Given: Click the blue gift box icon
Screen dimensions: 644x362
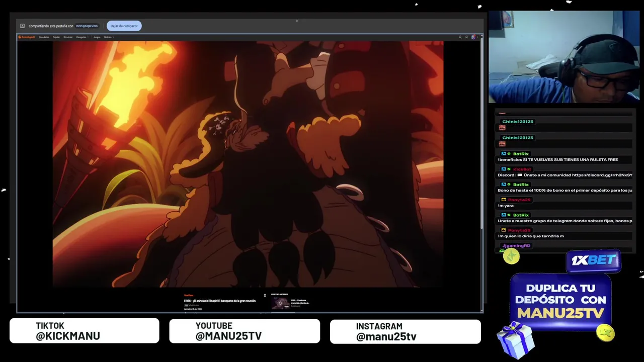Looking at the screenshot, I should (x=516, y=341).
